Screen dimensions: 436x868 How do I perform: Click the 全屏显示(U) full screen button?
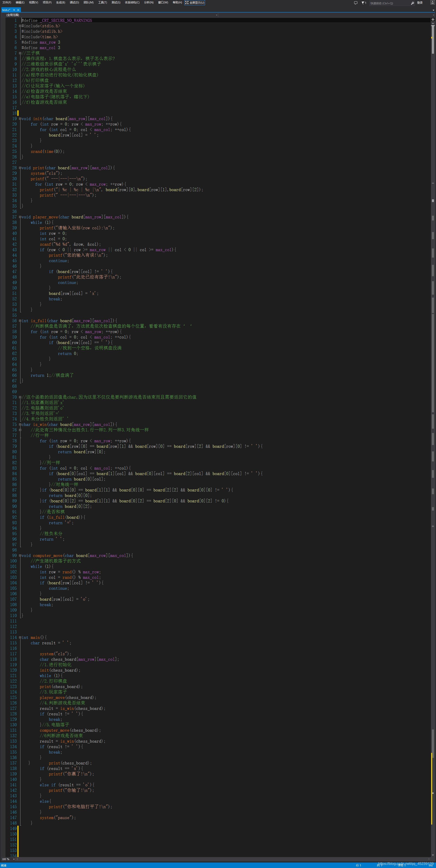(195, 3)
